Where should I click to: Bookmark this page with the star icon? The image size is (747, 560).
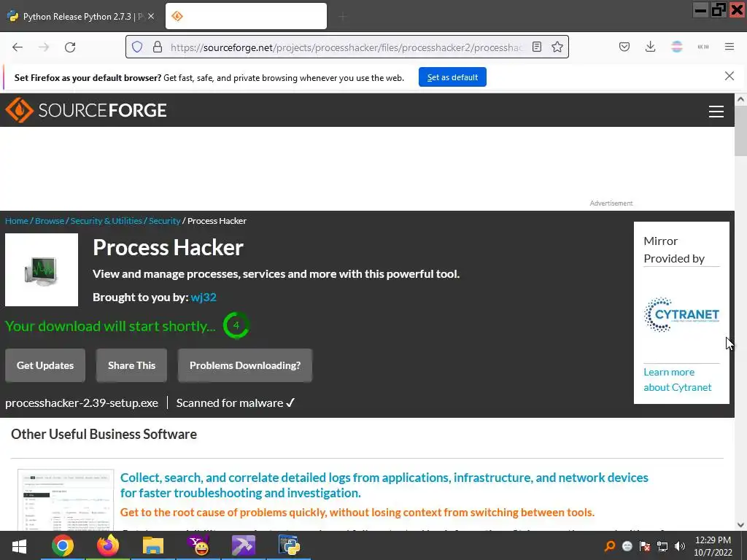[557, 47]
